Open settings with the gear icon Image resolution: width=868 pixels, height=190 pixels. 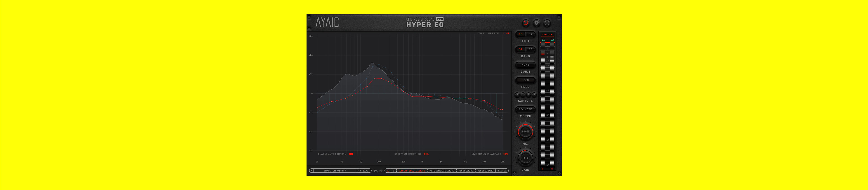click(x=536, y=23)
